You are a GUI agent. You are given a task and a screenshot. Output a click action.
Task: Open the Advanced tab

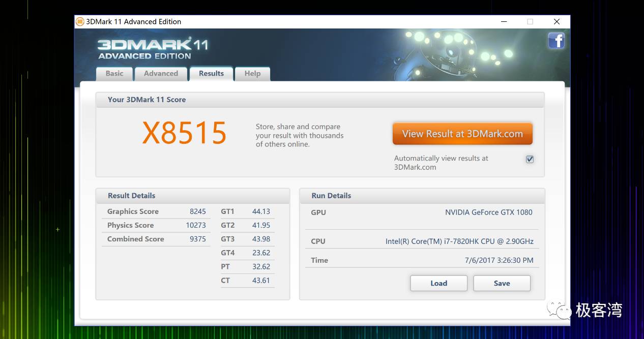[x=161, y=73]
